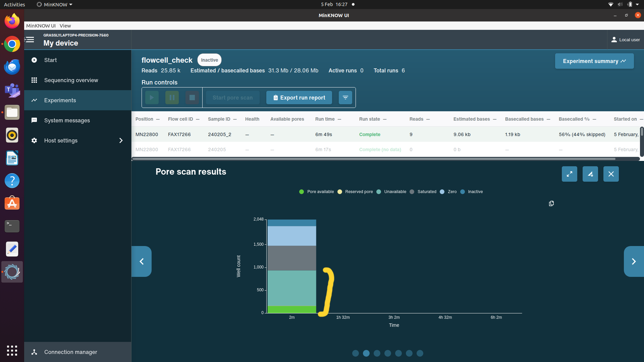Pause the run with pause control
644x362 pixels.
[x=172, y=98]
